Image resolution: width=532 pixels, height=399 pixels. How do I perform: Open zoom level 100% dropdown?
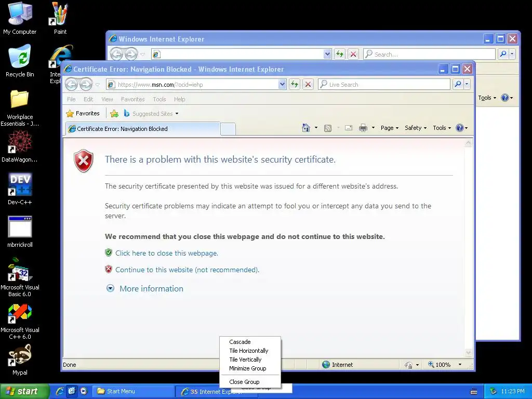click(460, 365)
